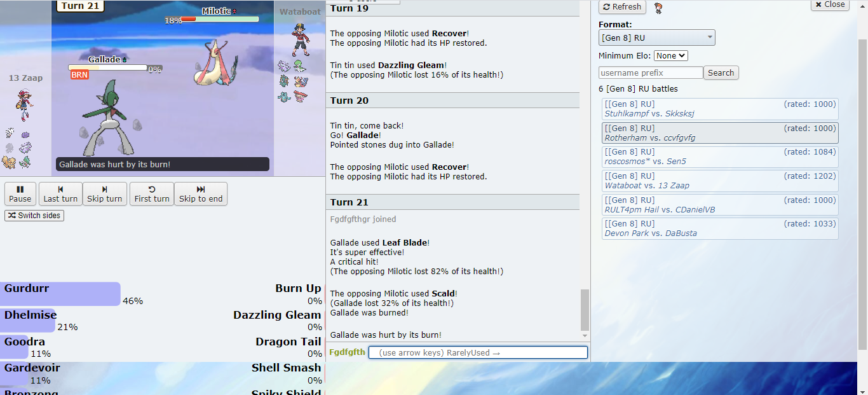868x395 pixels.
Task: Click the Gallade battle sprite
Action: (x=109, y=118)
